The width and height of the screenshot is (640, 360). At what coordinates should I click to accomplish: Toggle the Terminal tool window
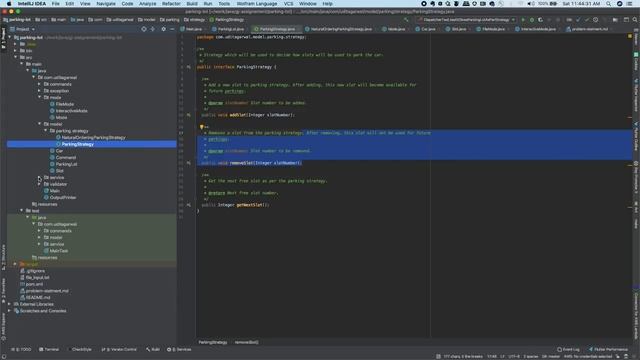coord(49,349)
